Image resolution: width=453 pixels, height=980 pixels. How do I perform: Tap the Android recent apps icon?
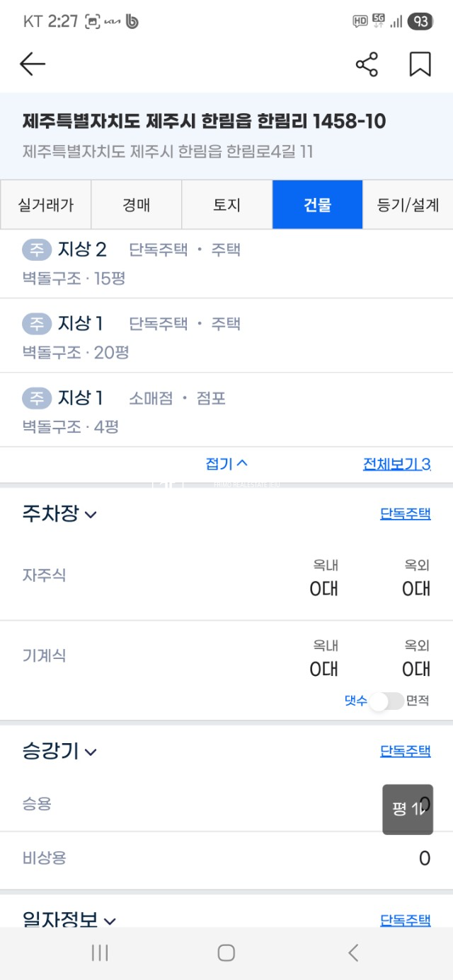click(100, 952)
